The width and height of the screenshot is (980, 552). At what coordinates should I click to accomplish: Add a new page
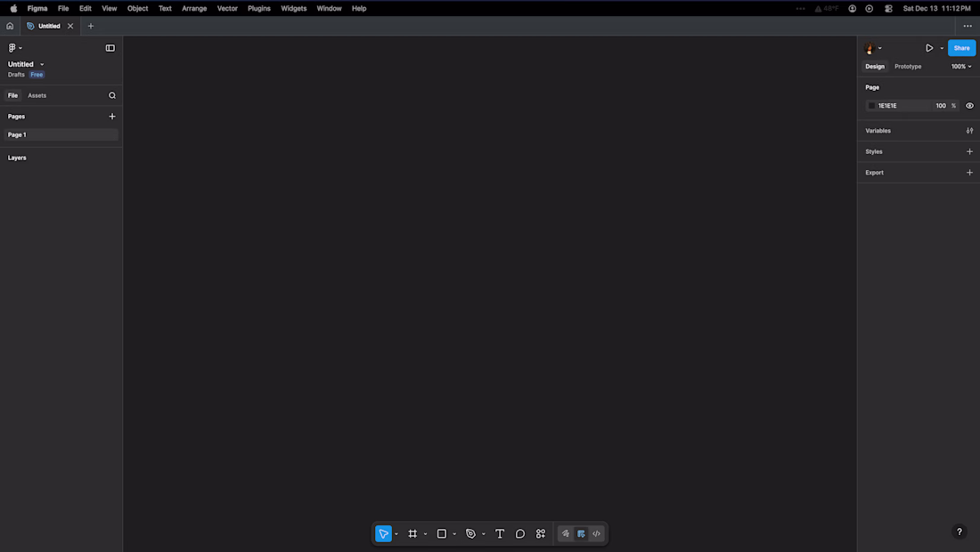click(x=112, y=116)
